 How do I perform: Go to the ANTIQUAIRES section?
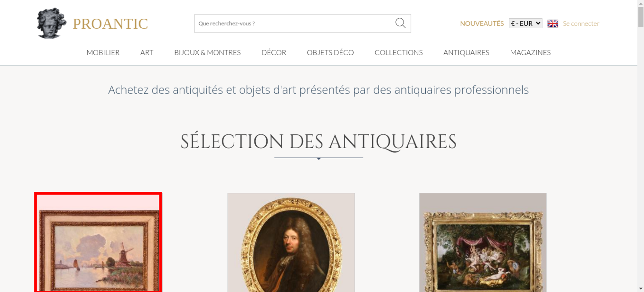tap(466, 52)
